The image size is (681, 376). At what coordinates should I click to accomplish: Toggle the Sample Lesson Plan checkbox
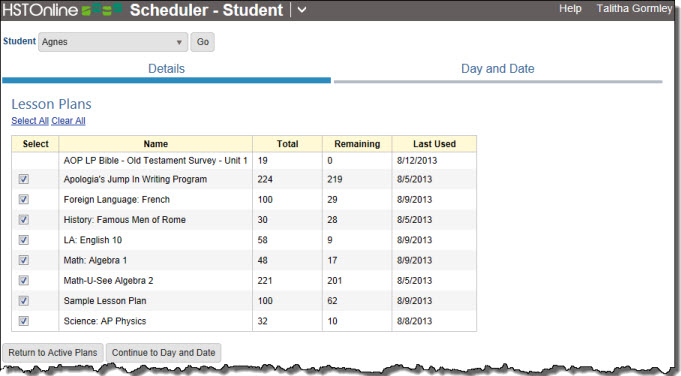(23, 300)
